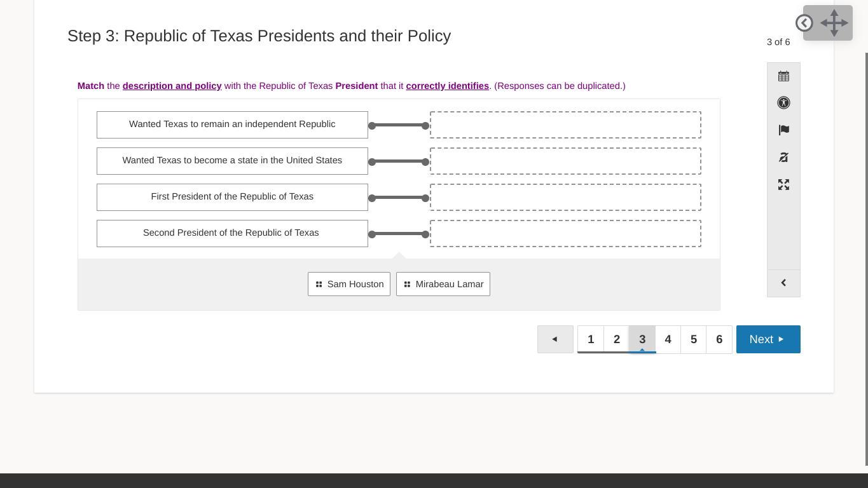The image size is (868, 488).
Task: Select the Mirabeau Lamar answer chip
Action: (443, 284)
